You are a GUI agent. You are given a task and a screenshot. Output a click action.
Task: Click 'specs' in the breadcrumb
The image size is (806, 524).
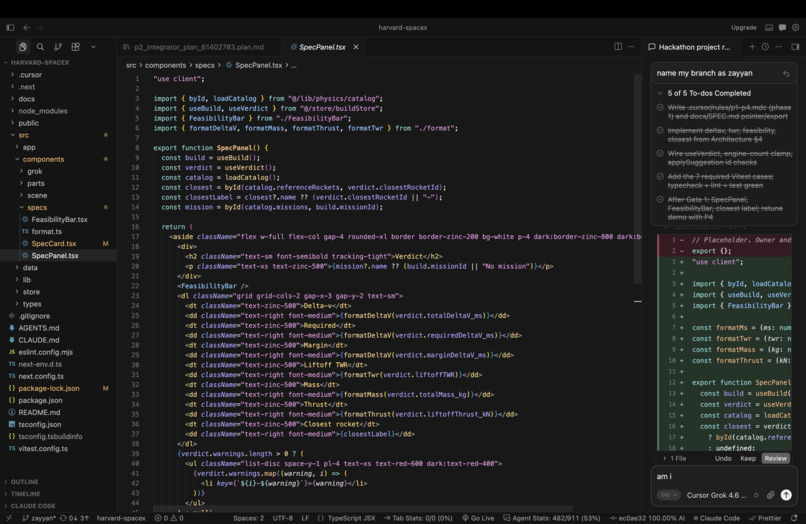pos(205,65)
